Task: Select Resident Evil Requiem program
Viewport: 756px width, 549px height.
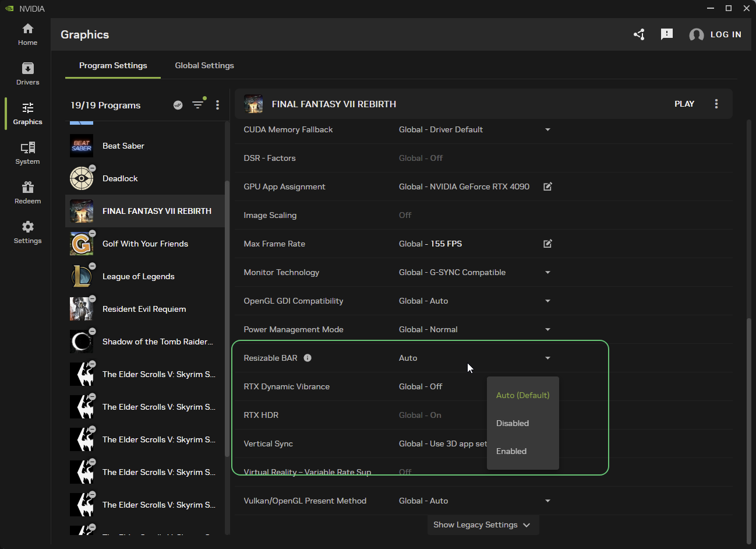Action: 145,309
